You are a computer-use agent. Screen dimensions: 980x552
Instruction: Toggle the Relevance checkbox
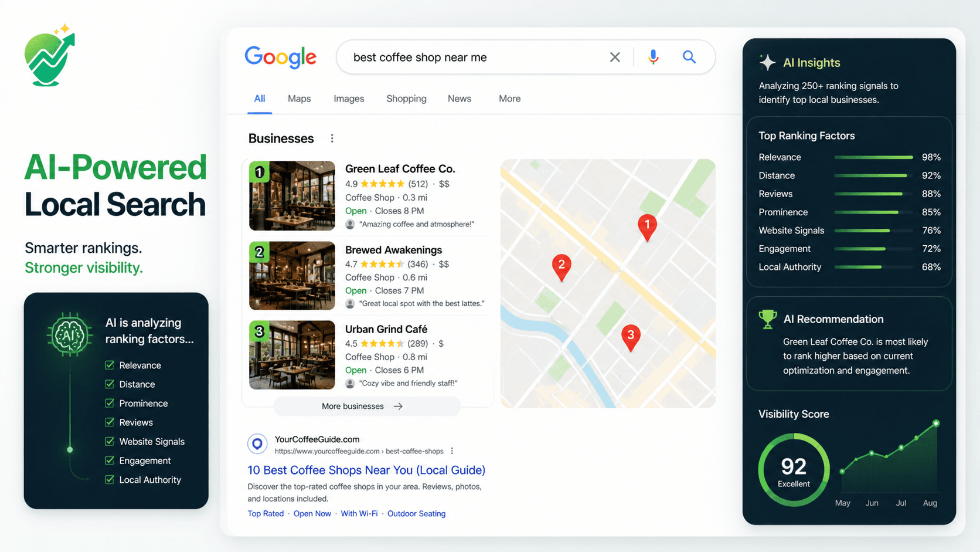110,365
